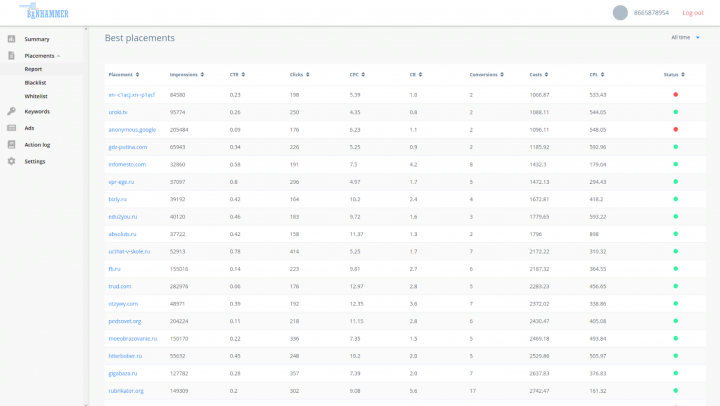Click account number 8665878954

pos(651,13)
